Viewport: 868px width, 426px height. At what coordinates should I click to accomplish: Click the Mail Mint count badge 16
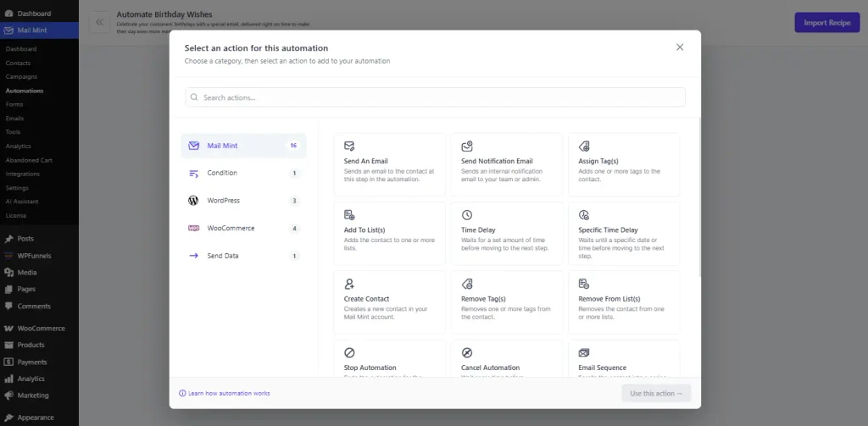pyautogui.click(x=293, y=146)
